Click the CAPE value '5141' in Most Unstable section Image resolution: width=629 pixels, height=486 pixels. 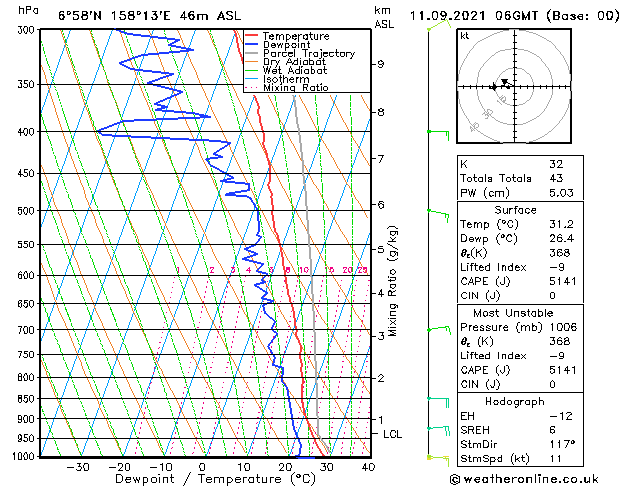[x=562, y=370]
